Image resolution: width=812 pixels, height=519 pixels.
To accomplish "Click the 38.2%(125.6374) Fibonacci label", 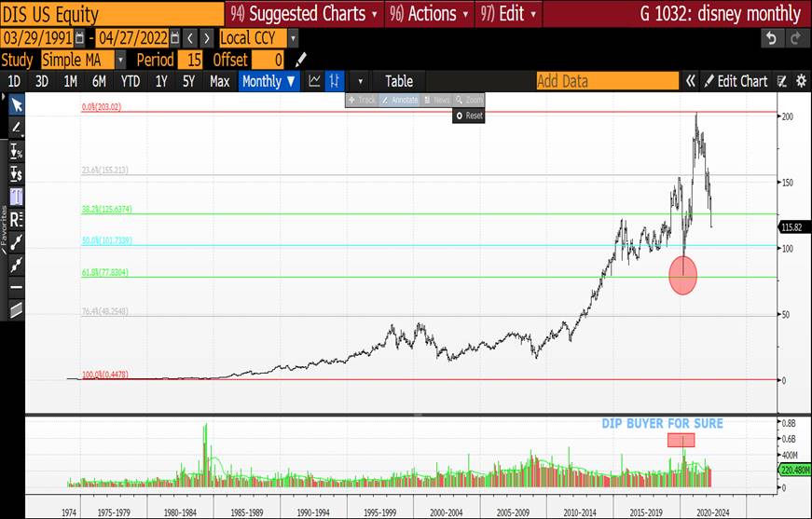I will [107, 209].
